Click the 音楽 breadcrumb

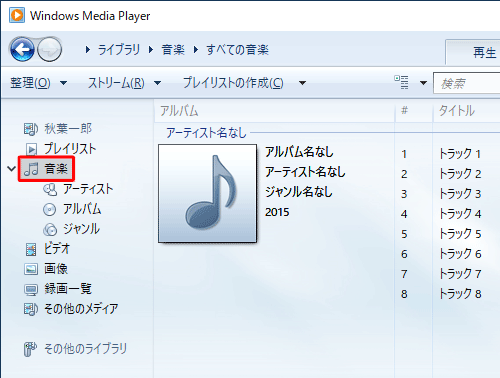[x=173, y=50]
